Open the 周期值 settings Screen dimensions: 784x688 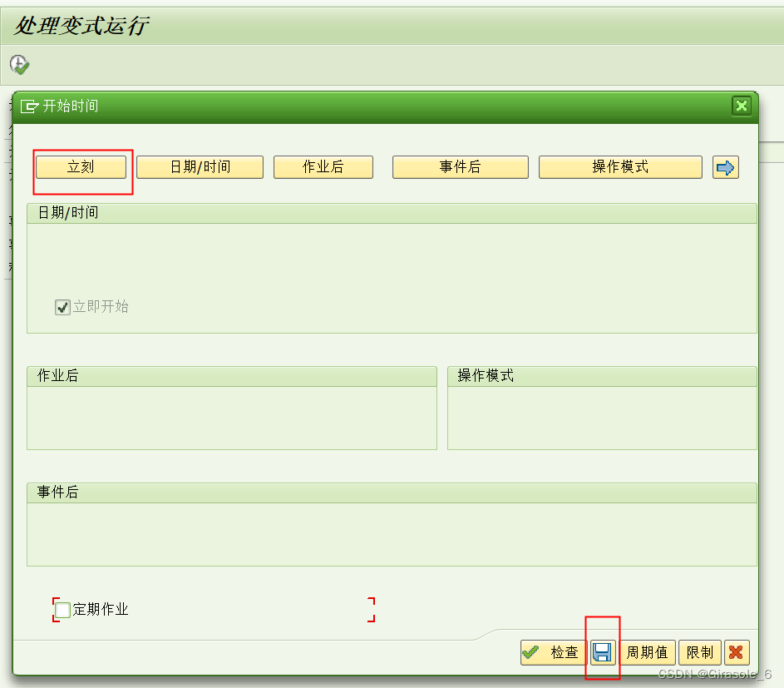[x=648, y=652]
